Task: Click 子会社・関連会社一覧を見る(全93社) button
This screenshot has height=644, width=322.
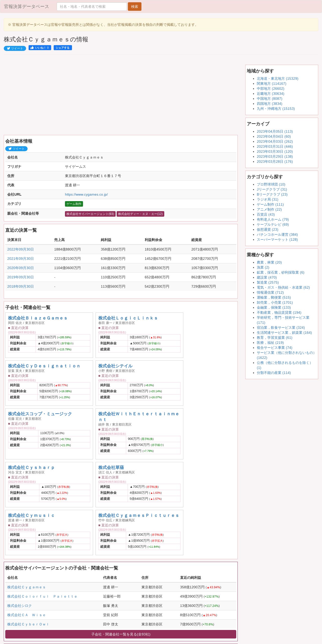Action: (121, 634)
